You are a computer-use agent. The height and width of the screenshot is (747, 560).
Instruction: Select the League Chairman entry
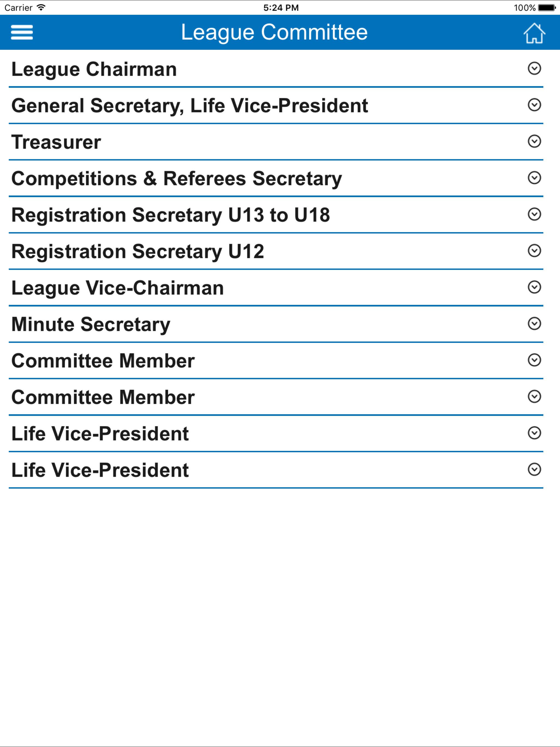pyautogui.click(x=276, y=69)
